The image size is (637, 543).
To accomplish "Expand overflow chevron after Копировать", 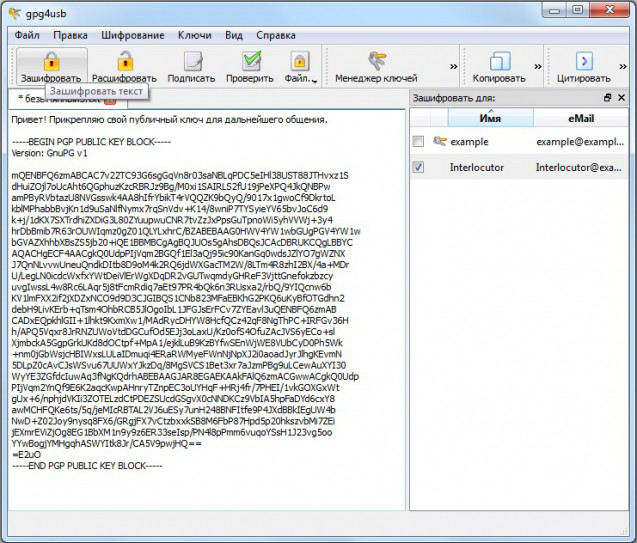I will tap(538, 67).
